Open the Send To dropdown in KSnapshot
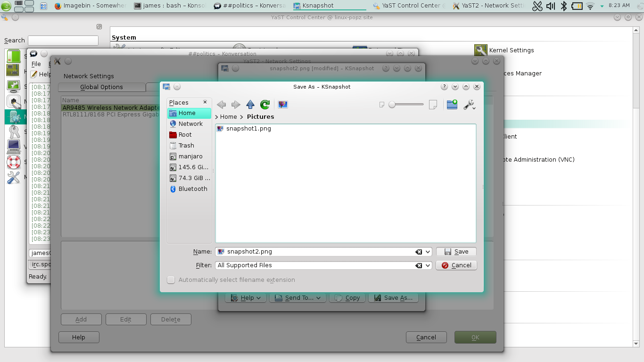 click(x=297, y=298)
